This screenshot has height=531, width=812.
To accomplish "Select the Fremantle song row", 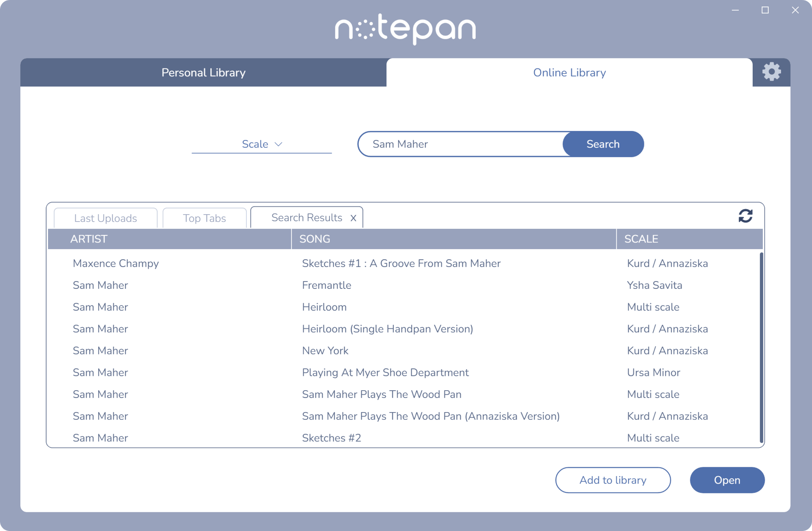I will point(404,286).
